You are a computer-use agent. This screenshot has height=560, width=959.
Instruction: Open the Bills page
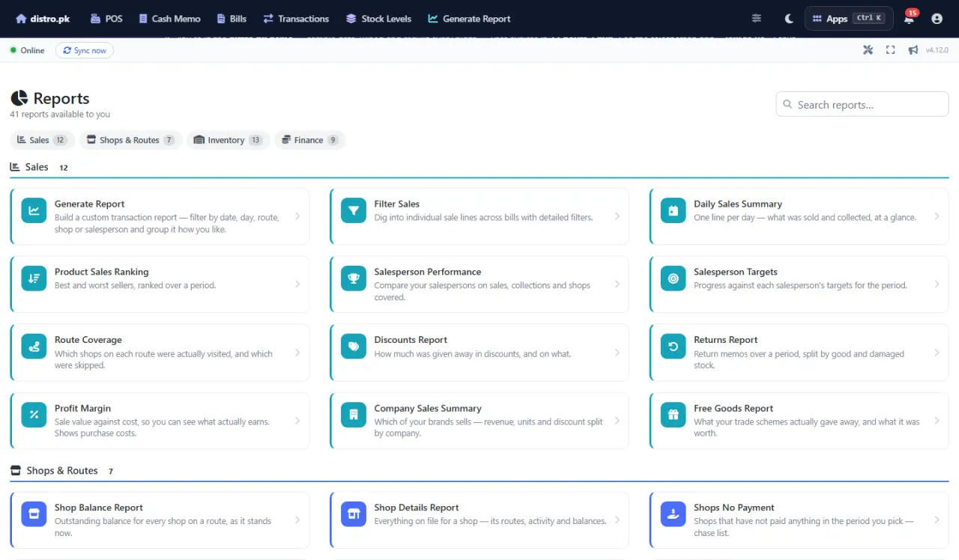[232, 19]
